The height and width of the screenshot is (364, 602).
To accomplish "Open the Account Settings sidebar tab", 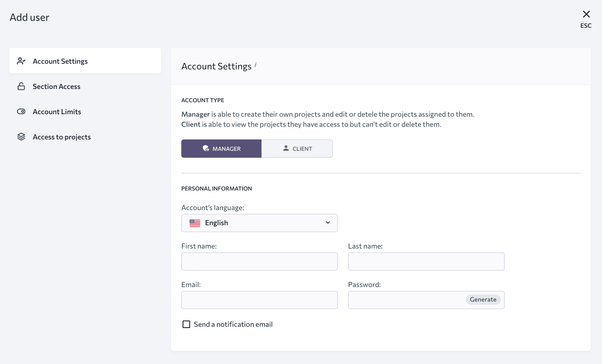I will point(85,61).
